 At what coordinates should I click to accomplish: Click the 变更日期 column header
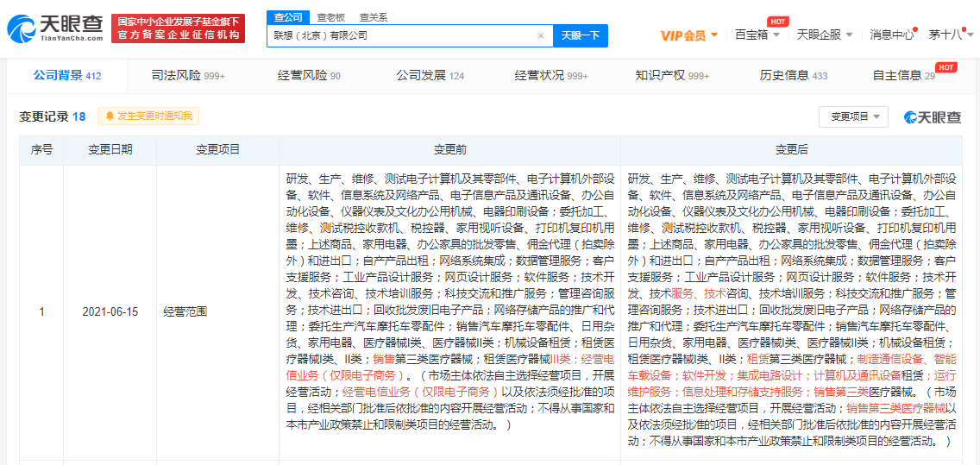(x=110, y=150)
